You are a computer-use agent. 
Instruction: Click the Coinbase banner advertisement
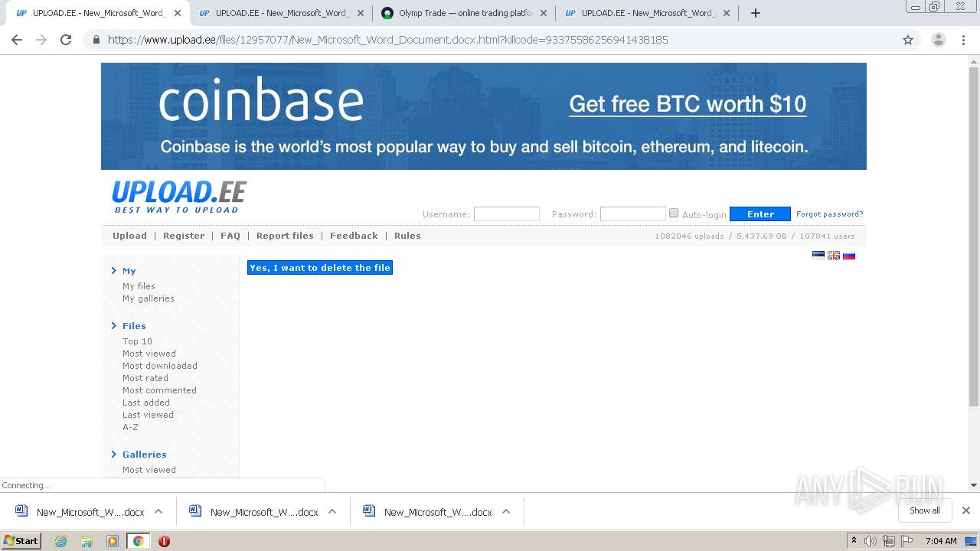484,116
